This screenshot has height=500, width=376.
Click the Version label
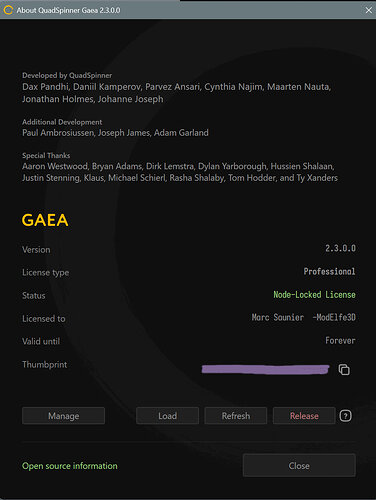(x=36, y=250)
